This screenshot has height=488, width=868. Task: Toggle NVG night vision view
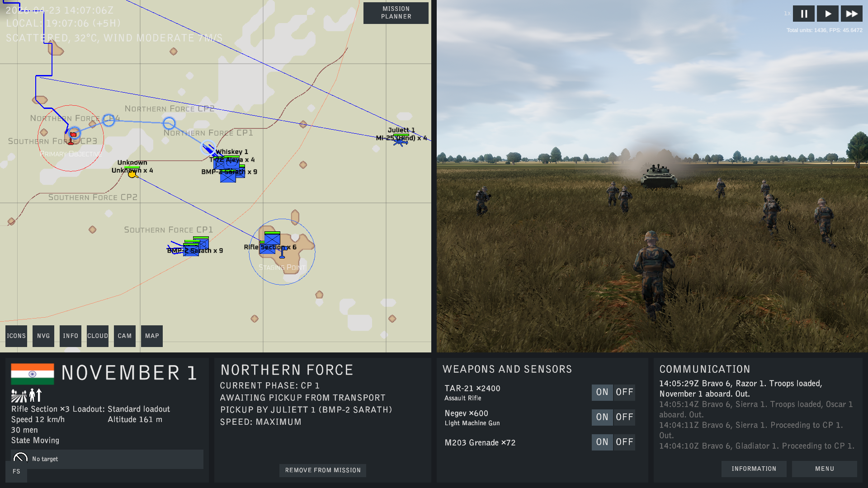[x=43, y=336]
